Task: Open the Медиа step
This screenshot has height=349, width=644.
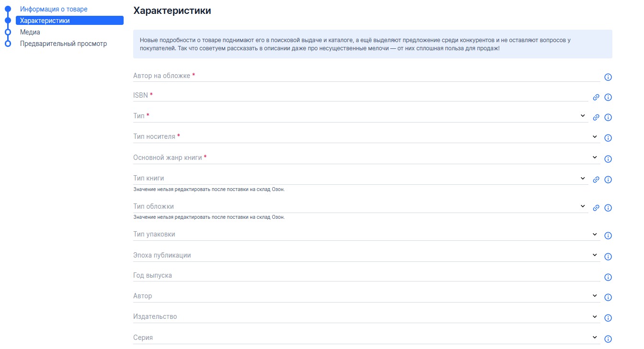Action: [x=30, y=32]
